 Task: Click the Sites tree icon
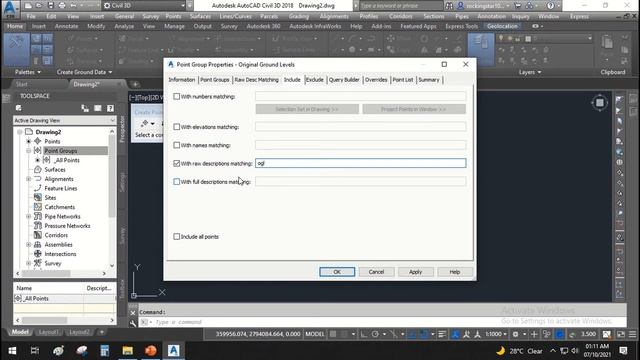pyautogui.click(x=38, y=198)
